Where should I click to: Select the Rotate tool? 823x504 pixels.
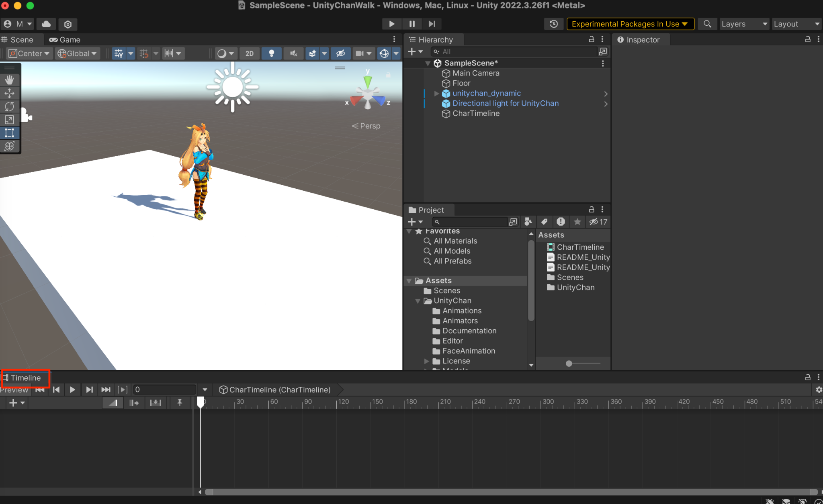pos(10,106)
